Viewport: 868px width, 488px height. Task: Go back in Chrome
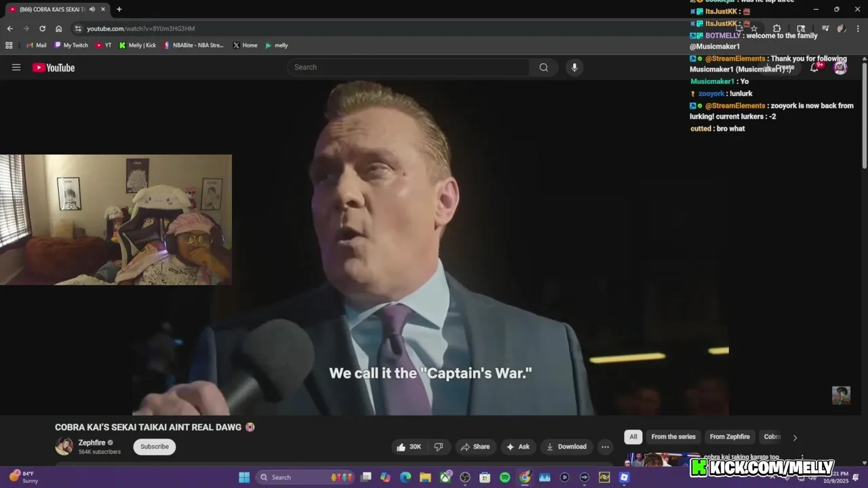click(x=9, y=28)
